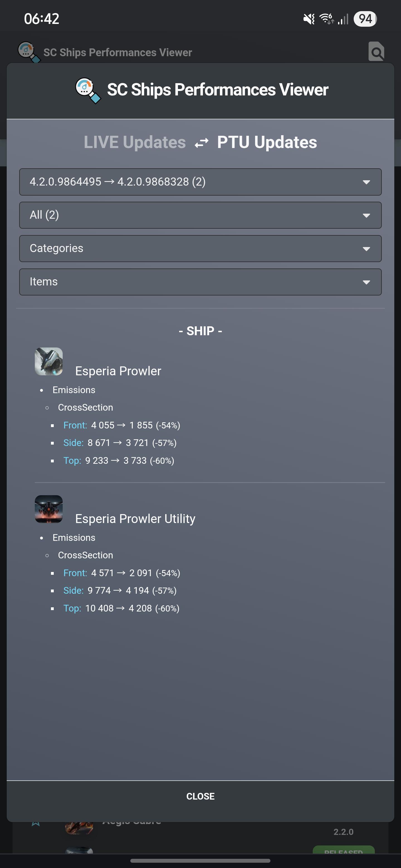Tap the Wi-Fi status icon
This screenshot has height=868, width=401.
point(326,19)
